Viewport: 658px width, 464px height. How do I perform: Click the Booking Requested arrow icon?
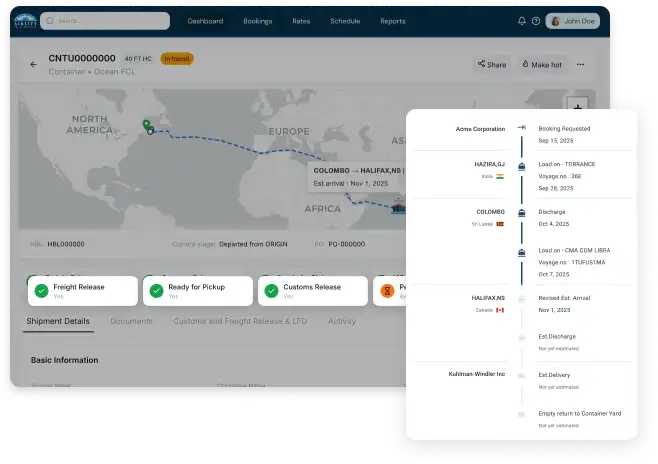tap(521, 128)
